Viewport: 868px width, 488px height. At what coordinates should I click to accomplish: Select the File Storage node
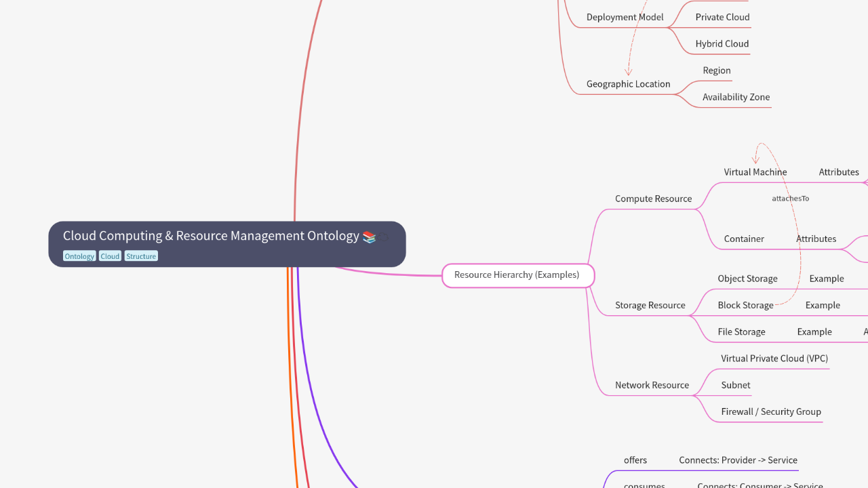click(x=741, y=331)
